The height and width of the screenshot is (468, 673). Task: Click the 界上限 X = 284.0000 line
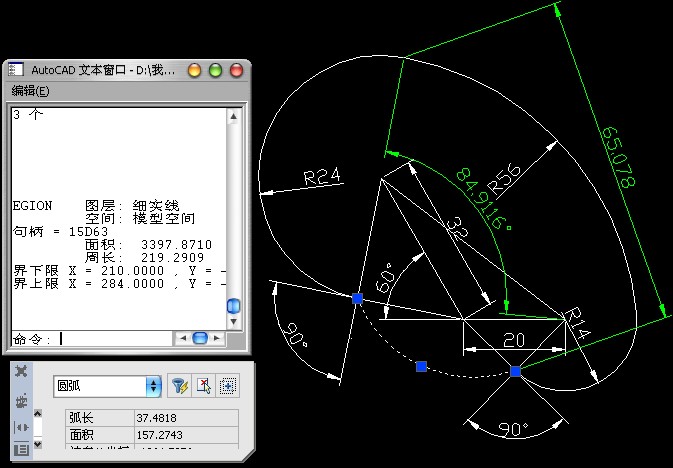tap(119, 284)
